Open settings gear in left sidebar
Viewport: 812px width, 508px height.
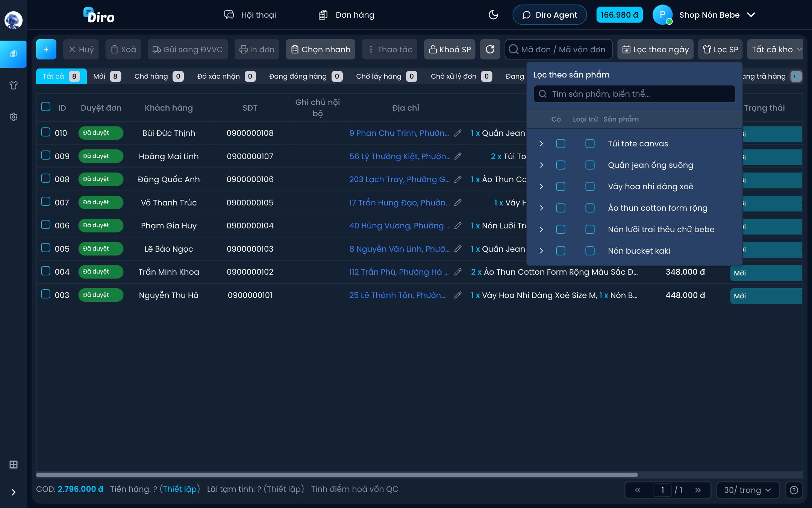pos(14,117)
